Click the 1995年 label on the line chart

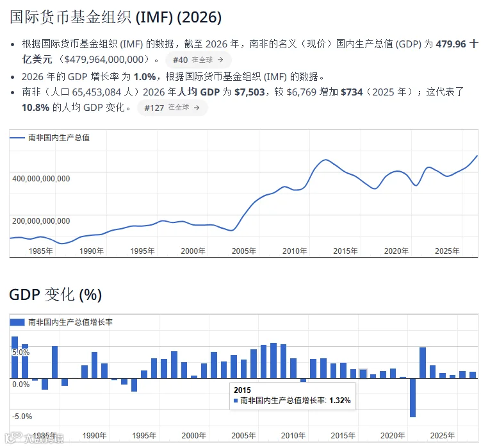pyautogui.click(x=142, y=251)
